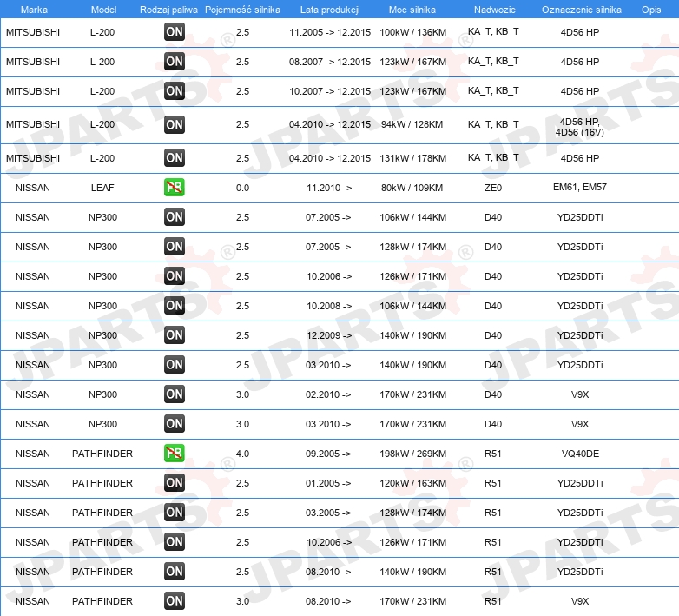Click ON diesel icon in L-200 10.2007 row
The width and height of the screenshot is (679, 616).
tap(174, 91)
